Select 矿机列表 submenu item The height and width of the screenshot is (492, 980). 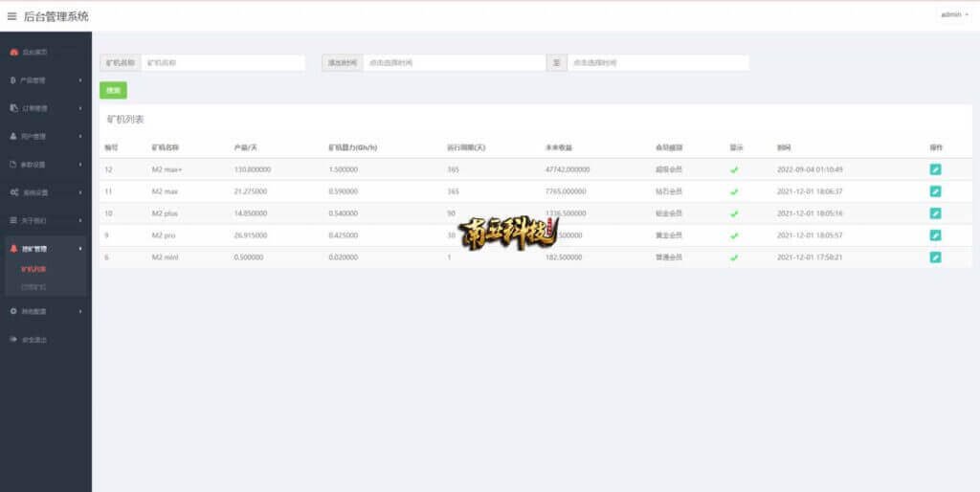tap(34, 269)
